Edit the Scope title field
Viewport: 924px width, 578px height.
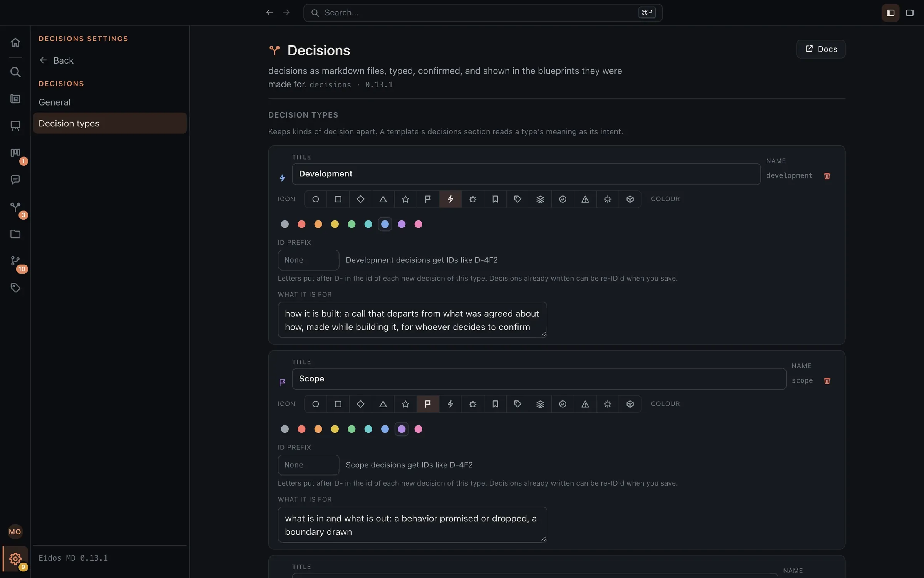539,379
